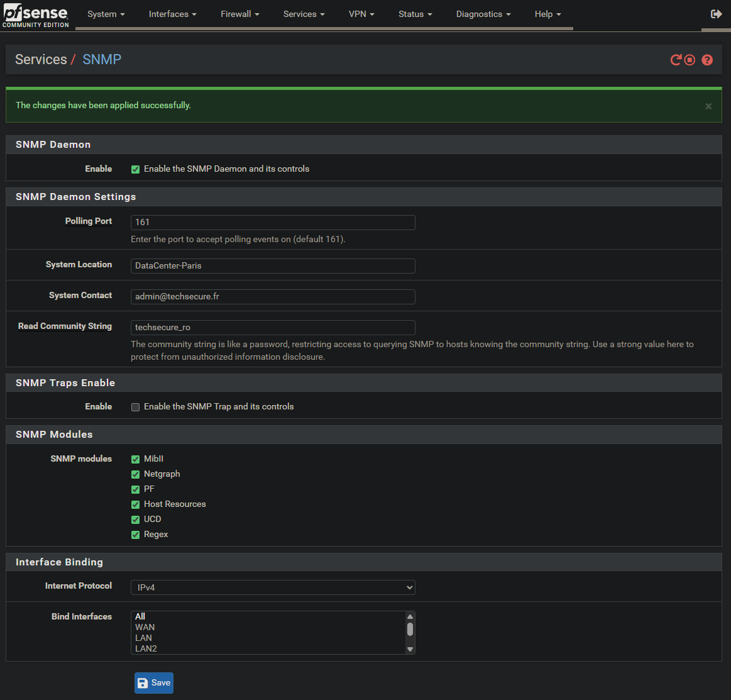Viewport: 731px width, 700px height.
Task: Click the restart service icon
Action: [x=676, y=60]
